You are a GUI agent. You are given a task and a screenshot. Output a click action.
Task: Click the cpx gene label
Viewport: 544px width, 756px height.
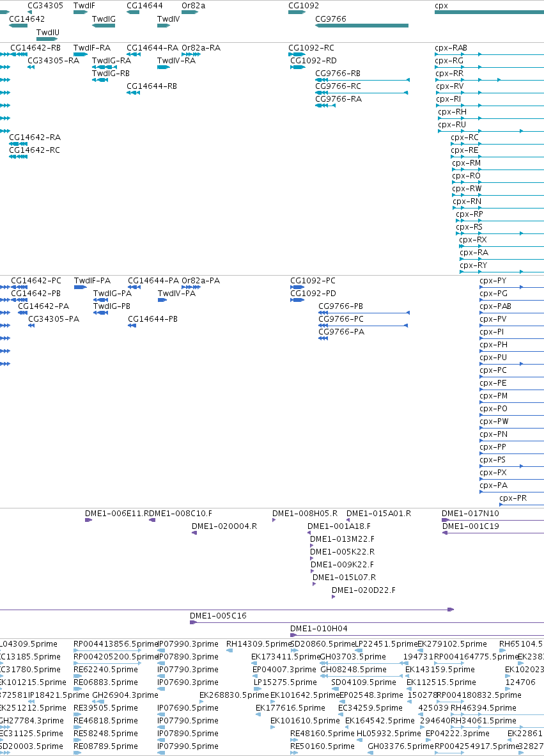click(441, 6)
